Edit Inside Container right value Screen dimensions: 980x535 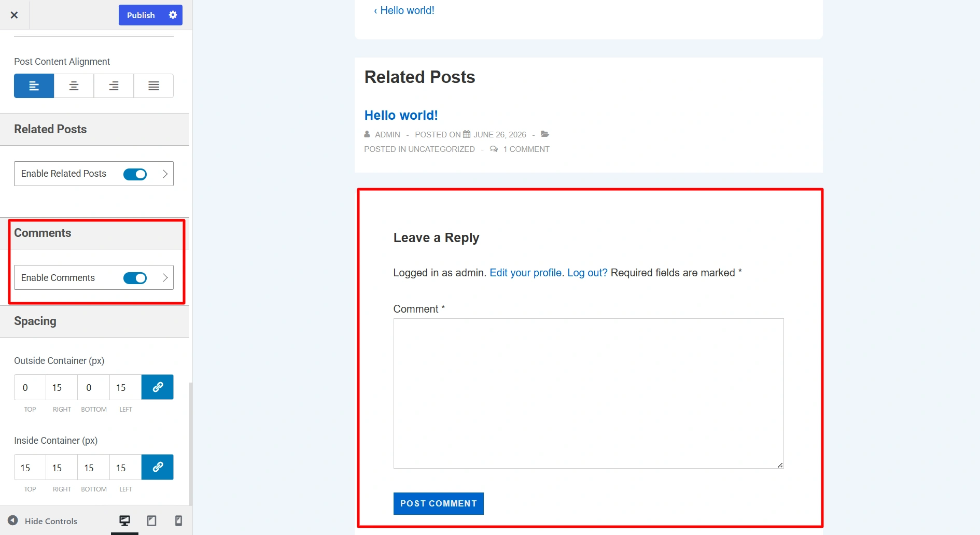click(62, 468)
